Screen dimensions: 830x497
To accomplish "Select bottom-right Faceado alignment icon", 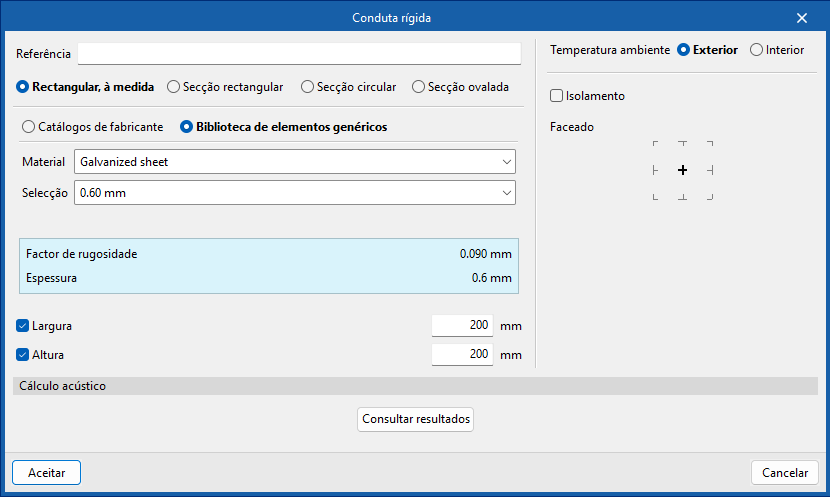I will click(709, 197).
